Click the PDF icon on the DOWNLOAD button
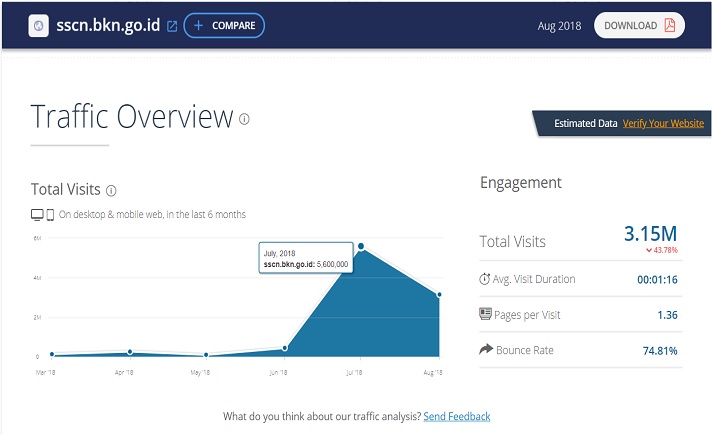712x435 pixels. [x=670, y=25]
